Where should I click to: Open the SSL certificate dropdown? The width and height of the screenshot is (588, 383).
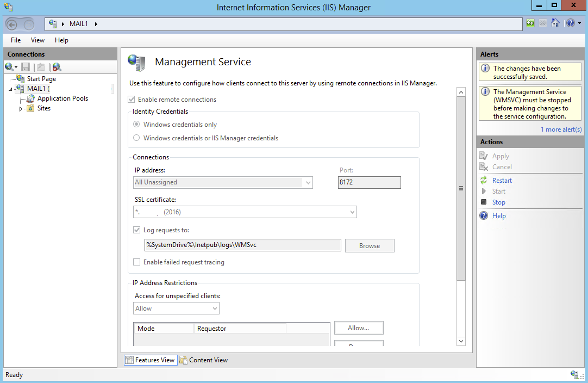point(352,212)
